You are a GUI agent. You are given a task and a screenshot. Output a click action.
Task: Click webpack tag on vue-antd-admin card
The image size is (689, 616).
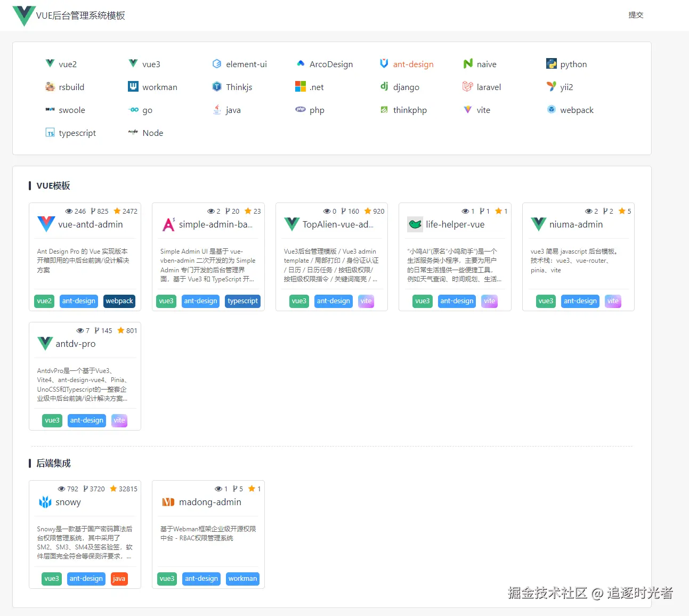[x=119, y=301]
